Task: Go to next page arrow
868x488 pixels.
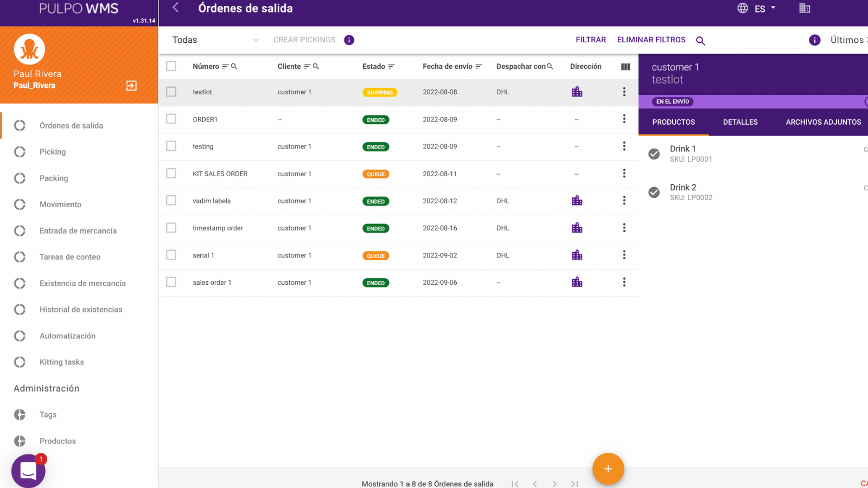Action: tap(554, 484)
